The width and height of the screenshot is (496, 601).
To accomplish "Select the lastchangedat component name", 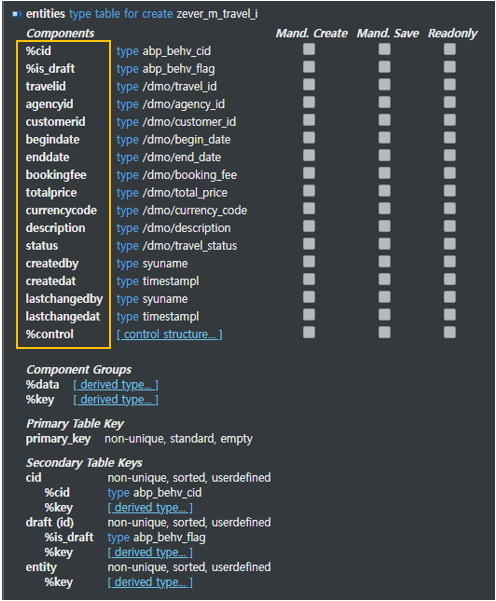I will 62,317.
